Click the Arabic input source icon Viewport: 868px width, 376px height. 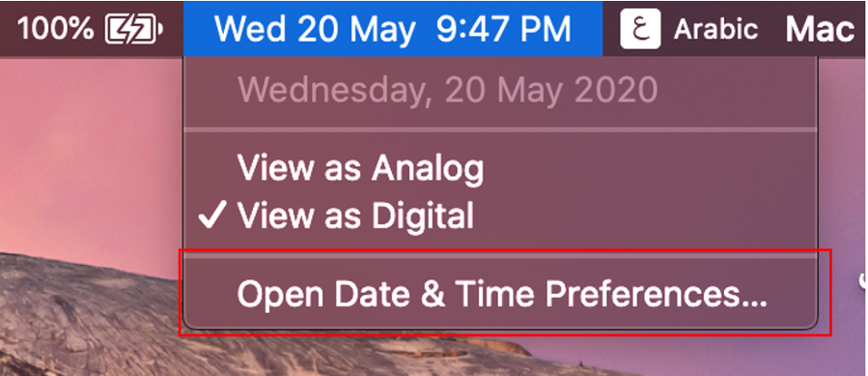pos(640,29)
